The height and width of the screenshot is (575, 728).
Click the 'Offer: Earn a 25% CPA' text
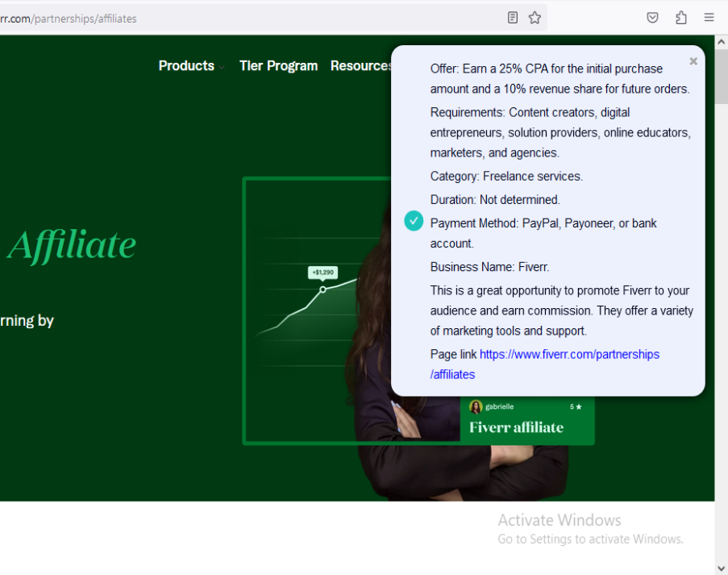(x=560, y=78)
